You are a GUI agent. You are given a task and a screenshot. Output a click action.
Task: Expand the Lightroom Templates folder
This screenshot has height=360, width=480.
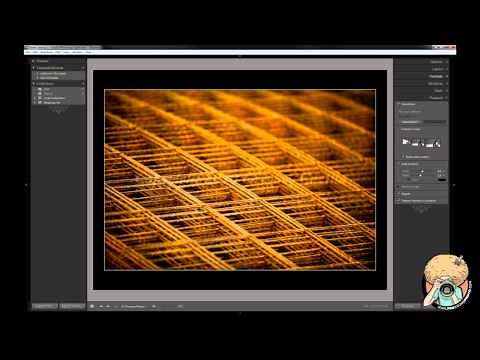pos(38,73)
